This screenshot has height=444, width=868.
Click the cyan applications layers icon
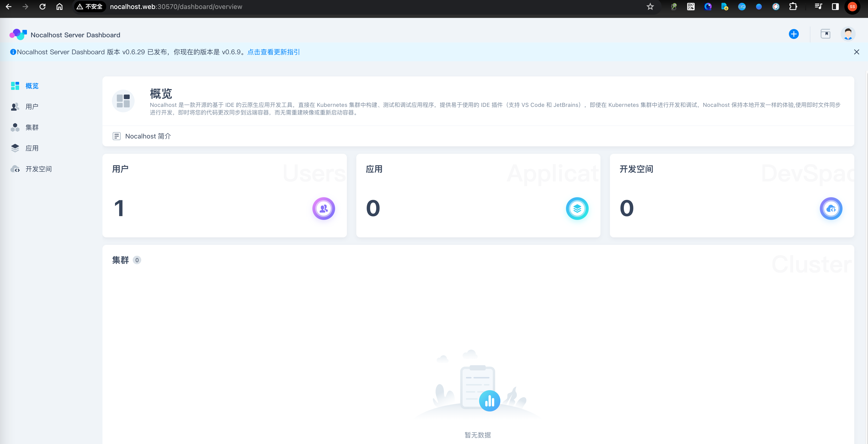(577, 208)
